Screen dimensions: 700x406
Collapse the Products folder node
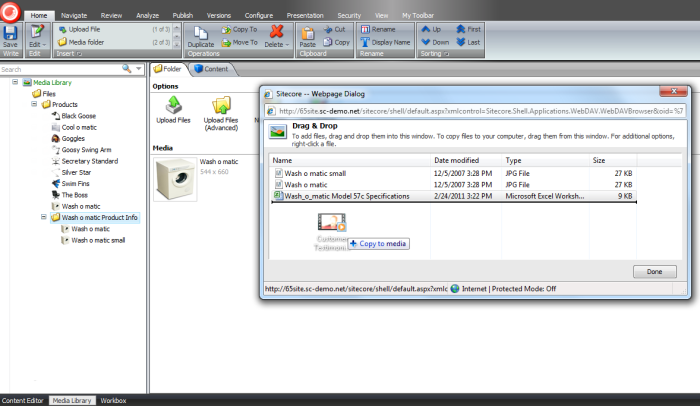(x=34, y=104)
